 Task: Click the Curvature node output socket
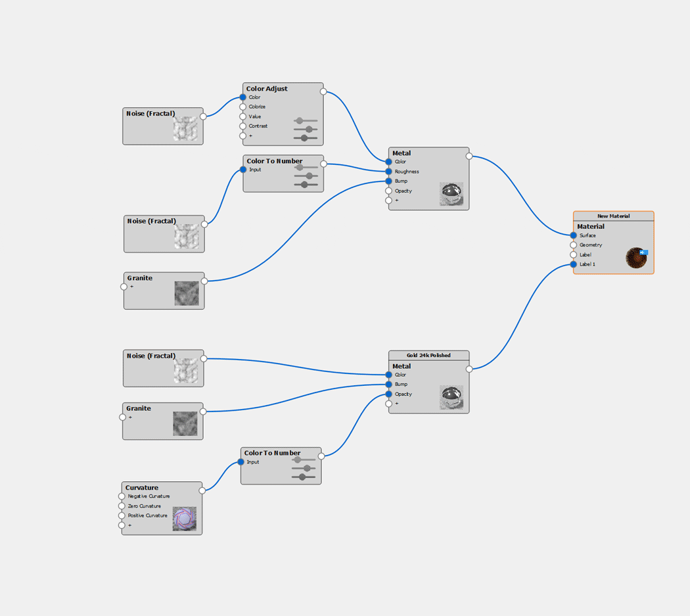(x=202, y=490)
